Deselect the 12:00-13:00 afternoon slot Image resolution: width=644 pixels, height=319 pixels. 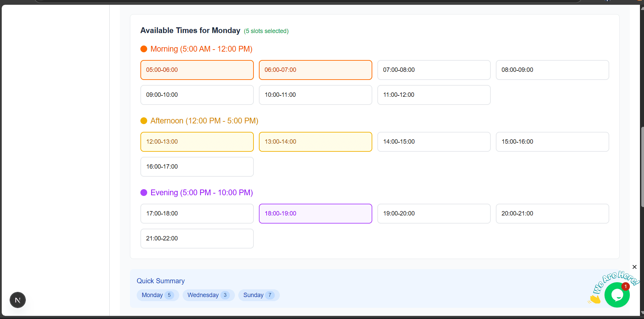point(197,142)
